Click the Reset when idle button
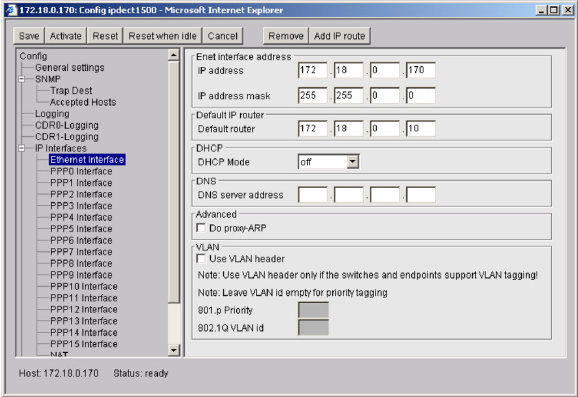This screenshot has height=397, width=578. point(163,36)
